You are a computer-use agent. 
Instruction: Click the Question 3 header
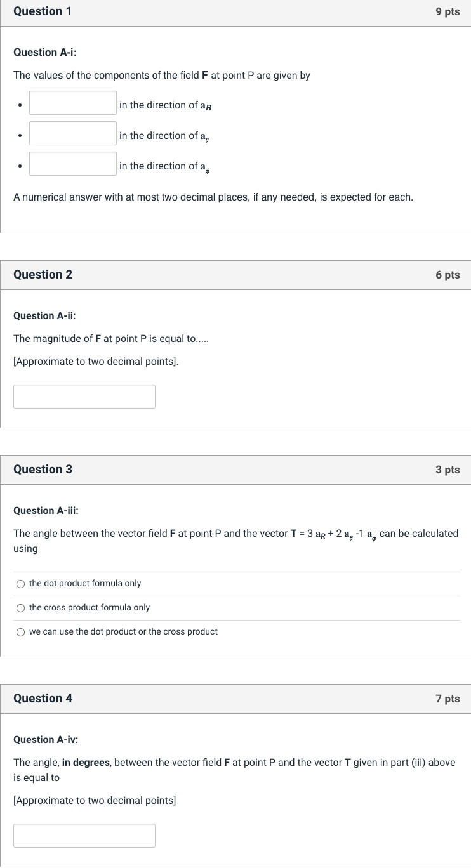coord(43,470)
